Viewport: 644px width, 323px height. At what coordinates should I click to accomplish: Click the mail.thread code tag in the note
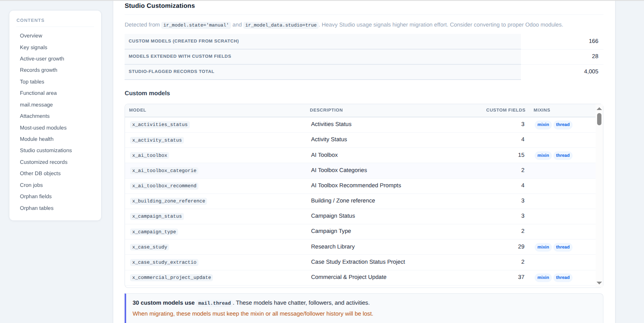point(214,303)
